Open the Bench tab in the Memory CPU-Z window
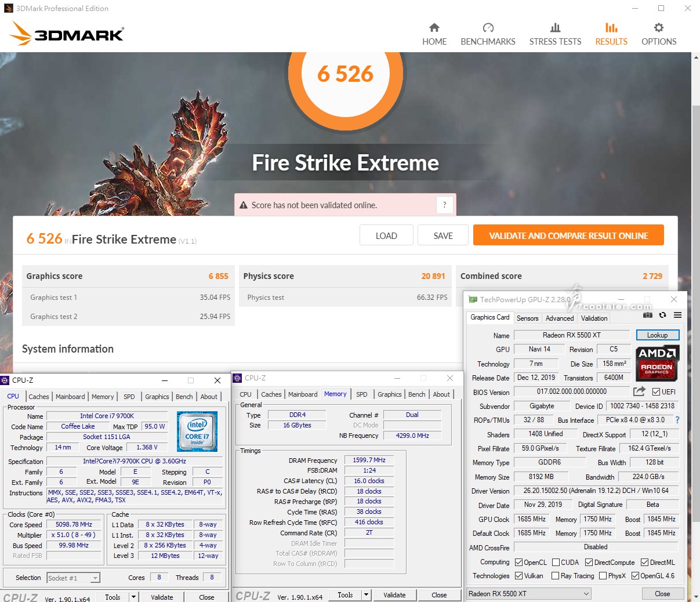Viewport: 700px width, 602px height. pyautogui.click(x=416, y=394)
